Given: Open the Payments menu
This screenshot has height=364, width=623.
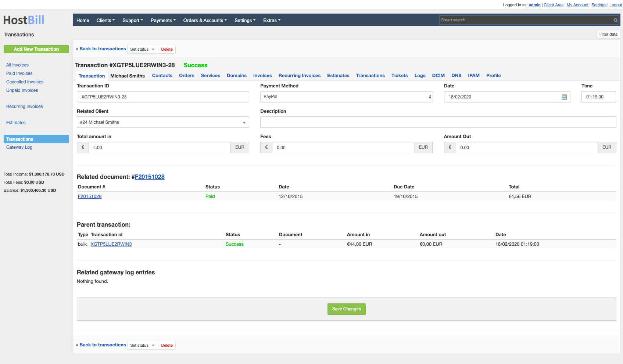Looking at the screenshot, I should click(x=163, y=20).
